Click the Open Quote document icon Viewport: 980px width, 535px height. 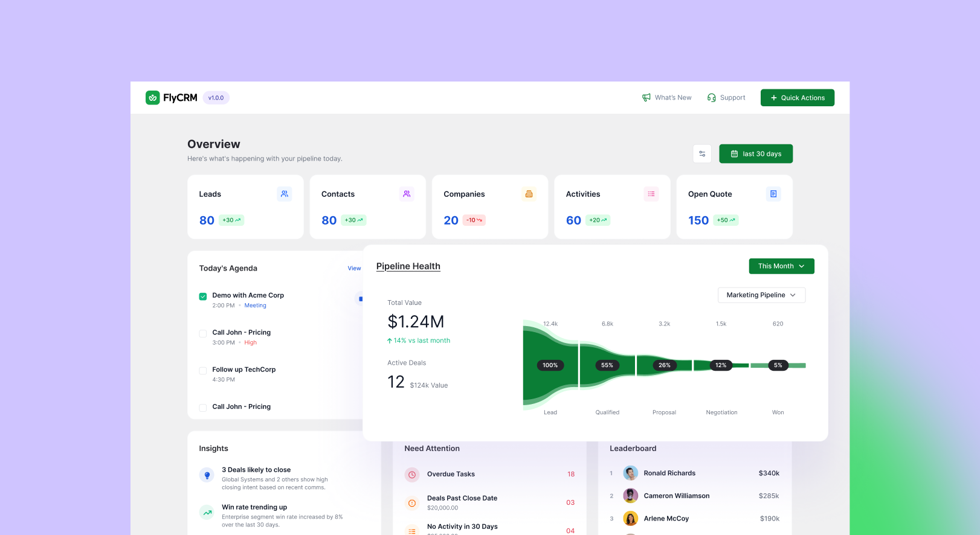[x=773, y=194]
